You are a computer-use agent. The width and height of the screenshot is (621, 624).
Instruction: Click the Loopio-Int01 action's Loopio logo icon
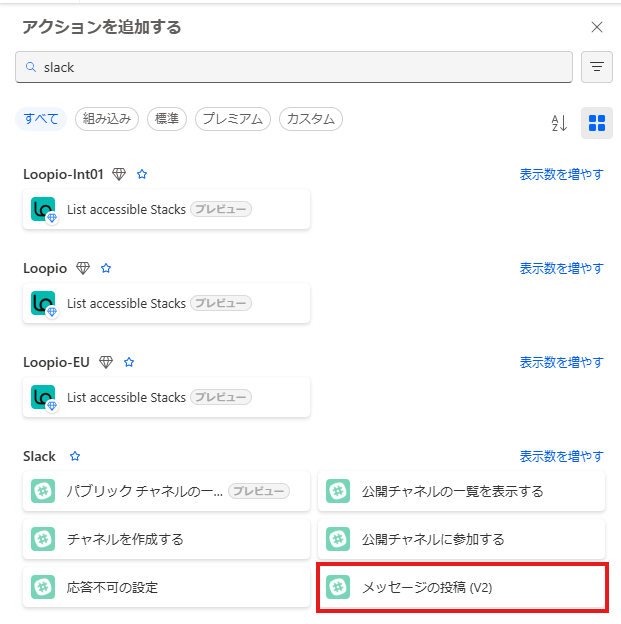tap(43, 209)
